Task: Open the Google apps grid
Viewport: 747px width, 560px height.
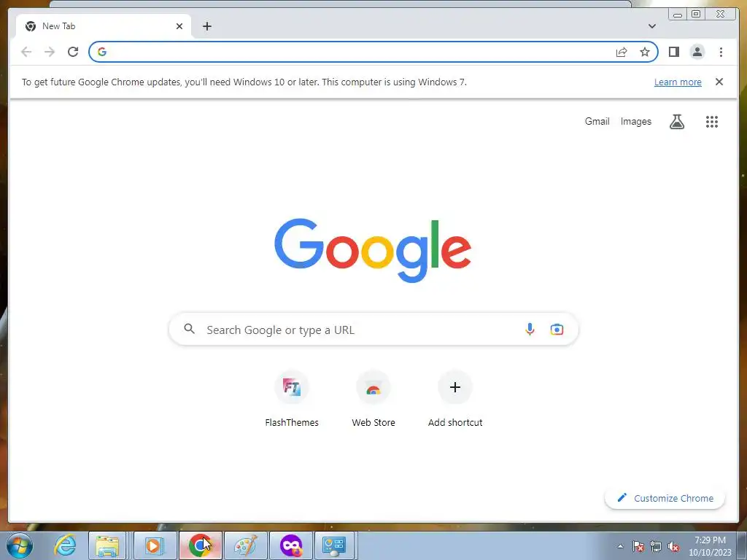Action: coord(712,122)
